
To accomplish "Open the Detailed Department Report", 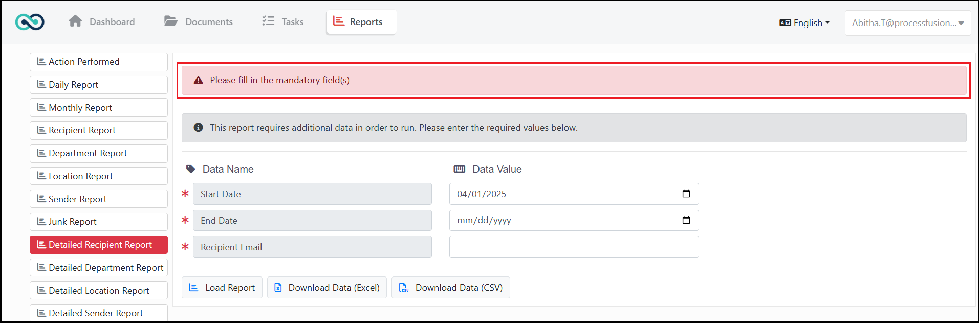I will 99,268.
